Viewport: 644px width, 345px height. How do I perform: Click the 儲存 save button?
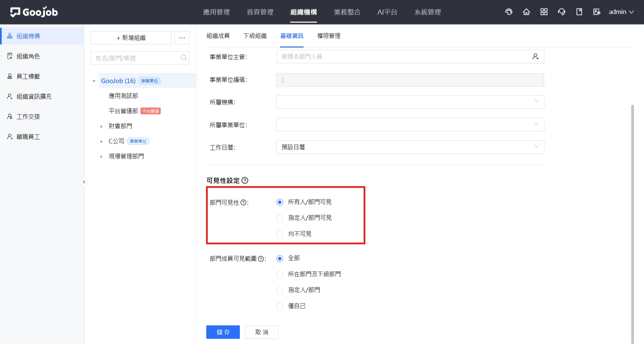(x=223, y=332)
